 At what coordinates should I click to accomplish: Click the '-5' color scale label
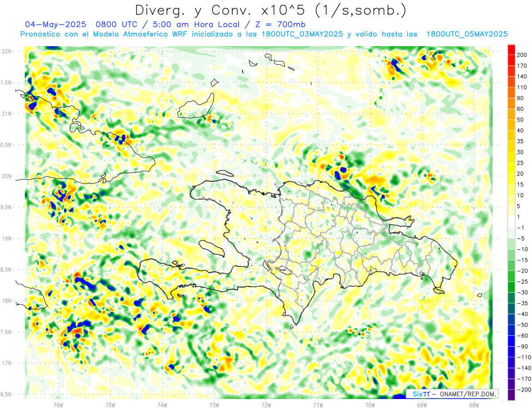pyautogui.click(x=520, y=239)
